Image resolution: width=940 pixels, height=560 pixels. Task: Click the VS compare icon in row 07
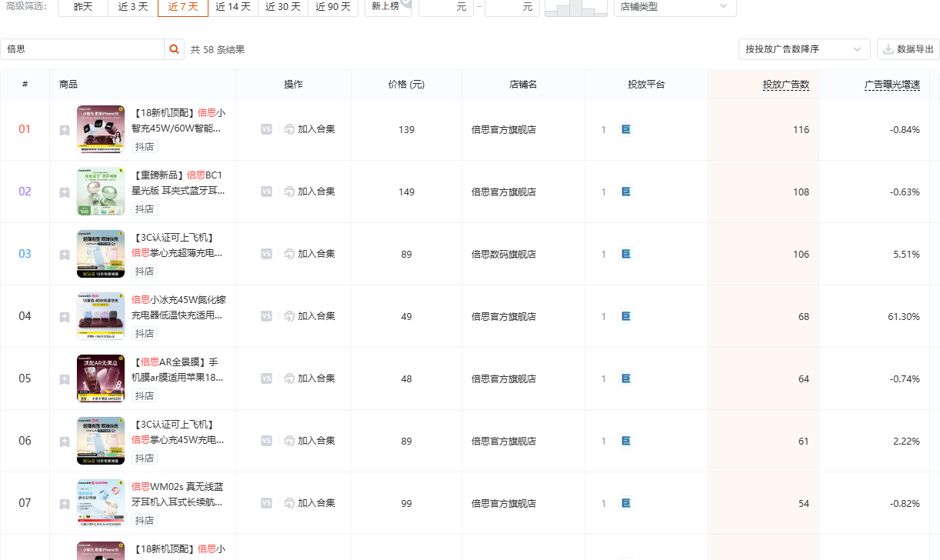tap(266, 503)
